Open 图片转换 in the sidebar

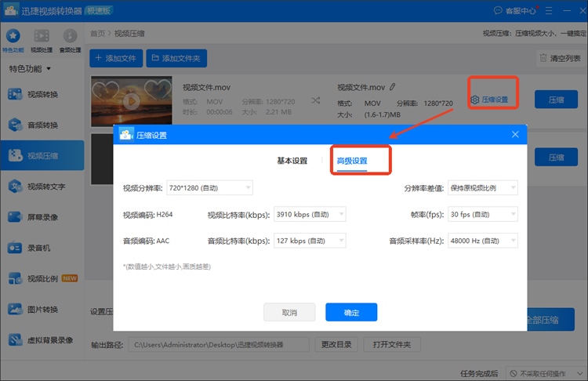point(42,309)
